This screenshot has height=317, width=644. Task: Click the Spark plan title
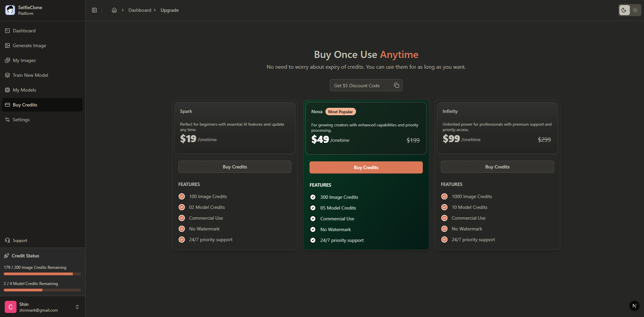(x=186, y=111)
